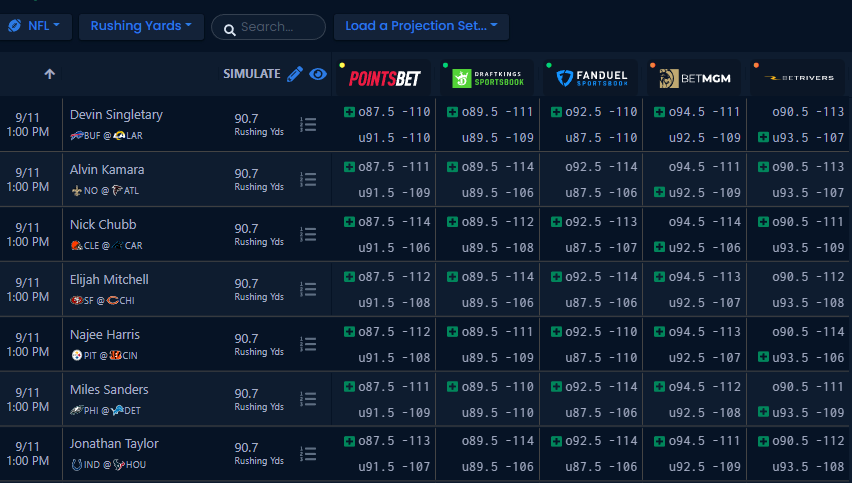Image resolution: width=852 pixels, height=483 pixels.
Task: Click SF @ CHI matchup text
Action: coord(102,300)
